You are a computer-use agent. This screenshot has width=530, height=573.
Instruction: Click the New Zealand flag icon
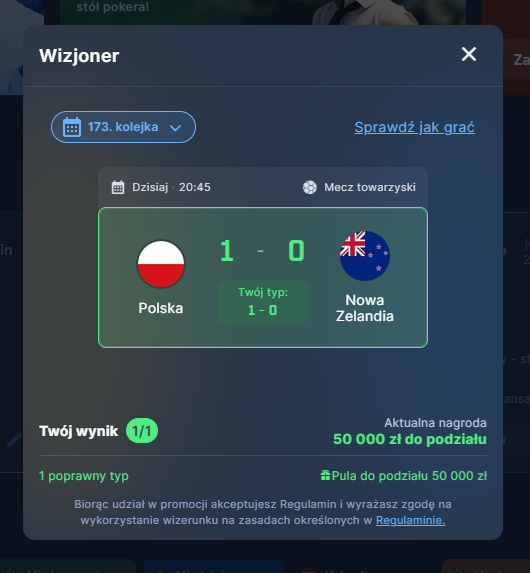(365, 256)
